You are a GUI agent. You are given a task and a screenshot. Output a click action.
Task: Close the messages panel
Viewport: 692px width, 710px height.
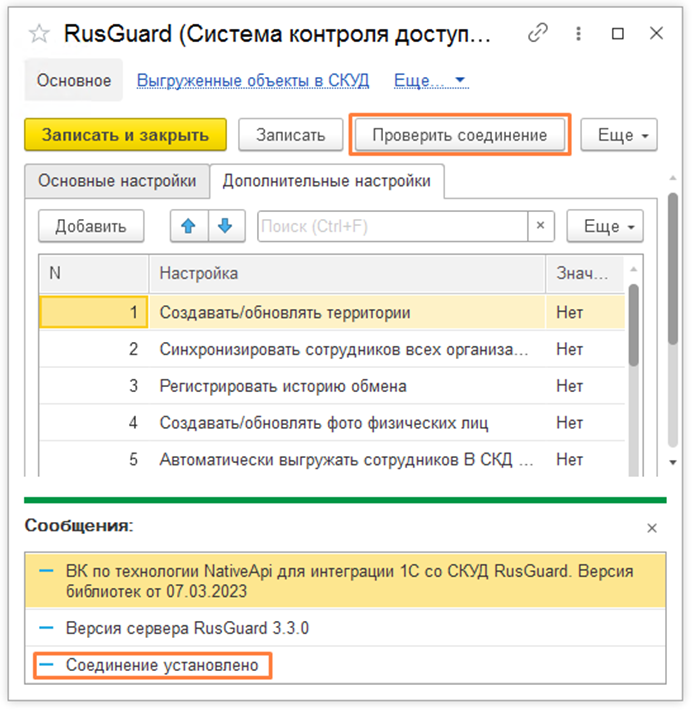(652, 527)
